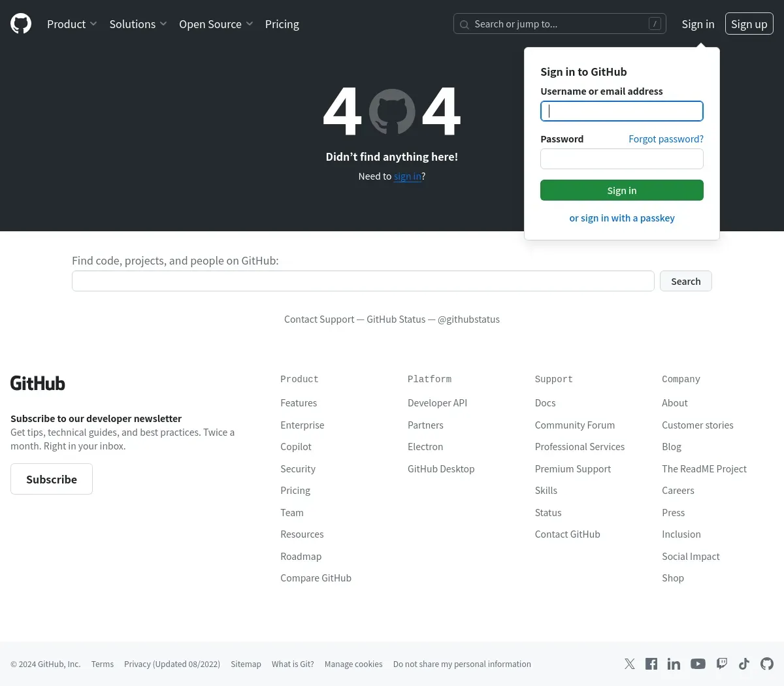
Task: Click the Username or email address field
Action: 622,111
